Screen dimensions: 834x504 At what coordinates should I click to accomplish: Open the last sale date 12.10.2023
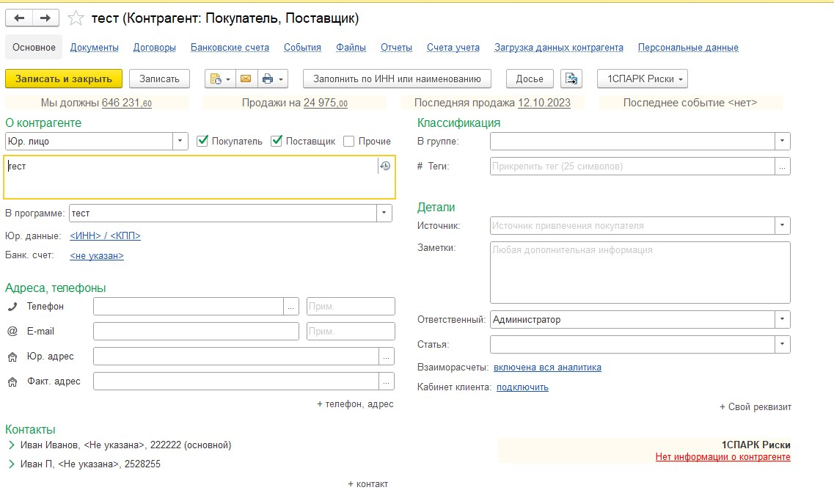click(x=544, y=103)
